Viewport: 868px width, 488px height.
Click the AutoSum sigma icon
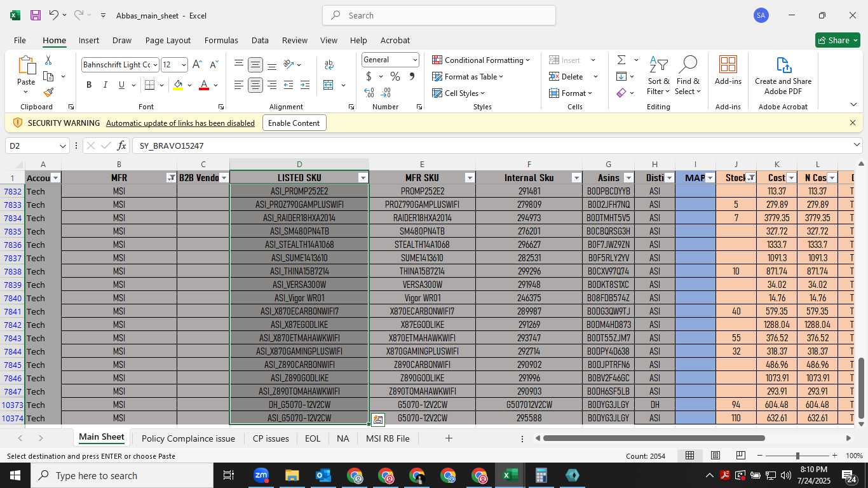click(621, 60)
